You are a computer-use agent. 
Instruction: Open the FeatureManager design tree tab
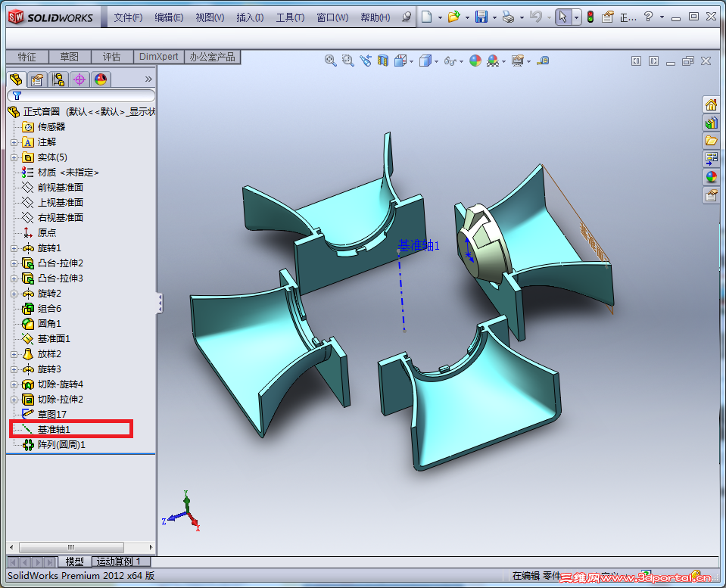(16, 79)
